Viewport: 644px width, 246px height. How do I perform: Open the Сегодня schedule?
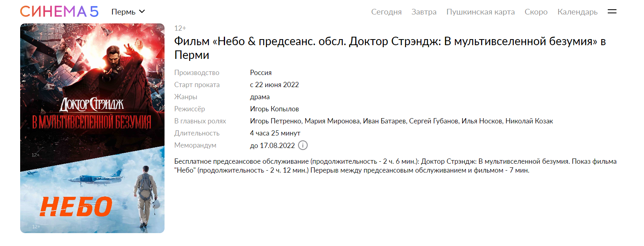coord(386,12)
